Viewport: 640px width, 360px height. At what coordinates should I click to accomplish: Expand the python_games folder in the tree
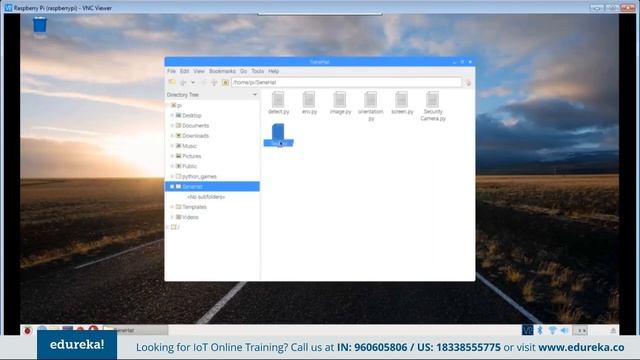point(172,176)
